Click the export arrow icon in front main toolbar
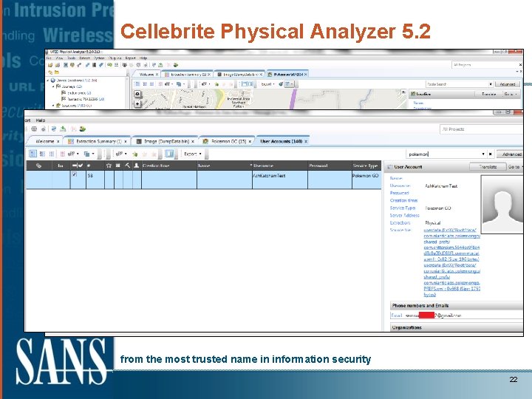This screenshot has width=532, height=399. tap(63, 129)
